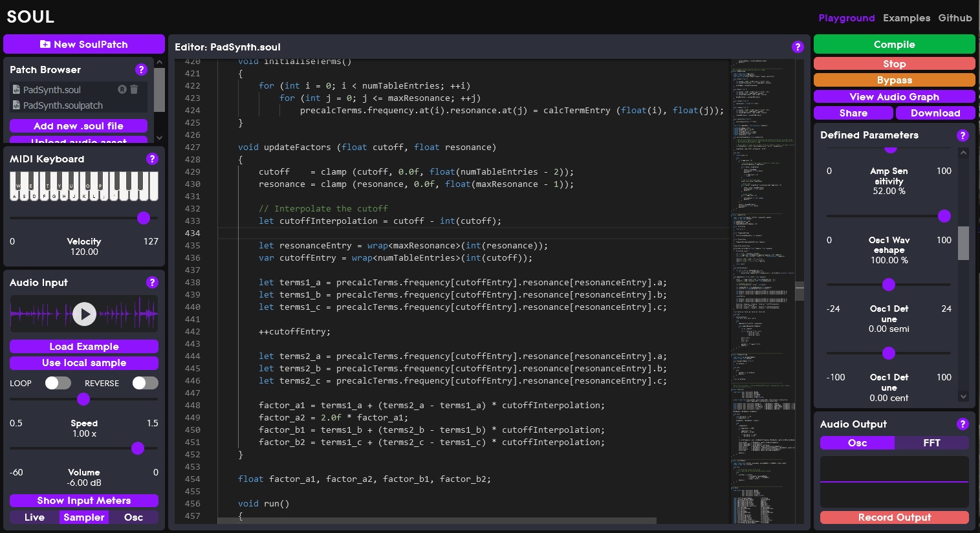The width and height of the screenshot is (980, 533).
Task: Click the Editor panel help icon
Action: [x=798, y=47]
